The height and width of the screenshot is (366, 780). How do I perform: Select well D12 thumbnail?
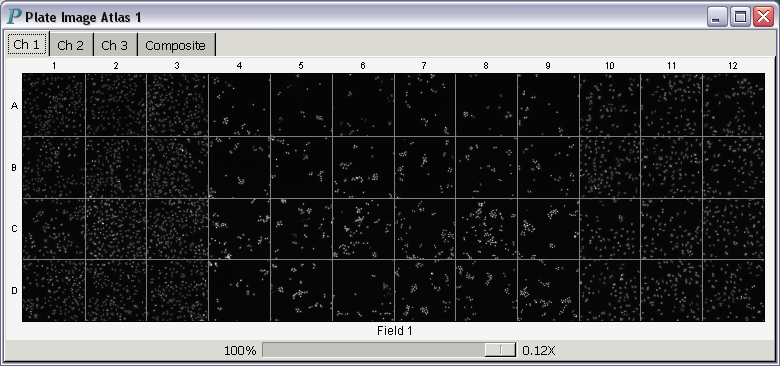[x=734, y=290]
